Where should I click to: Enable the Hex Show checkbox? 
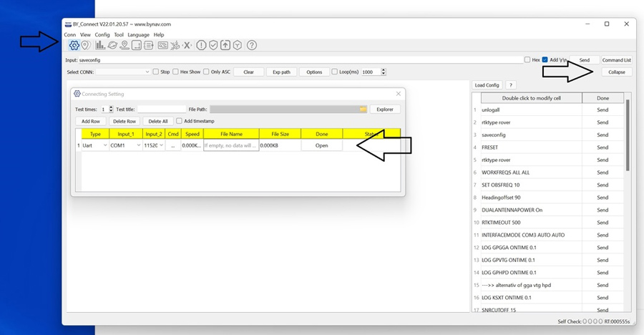pyautogui.click(x=176, y=72)
